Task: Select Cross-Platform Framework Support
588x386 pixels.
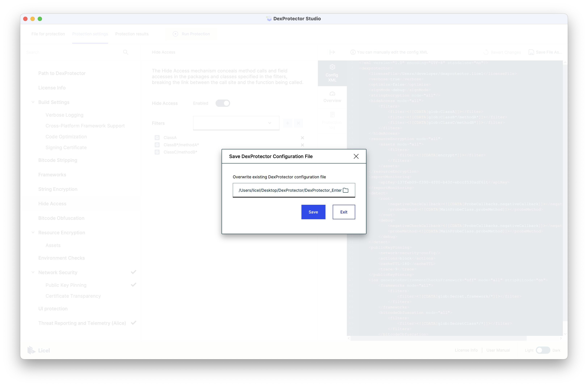Action: click(85, 126)
